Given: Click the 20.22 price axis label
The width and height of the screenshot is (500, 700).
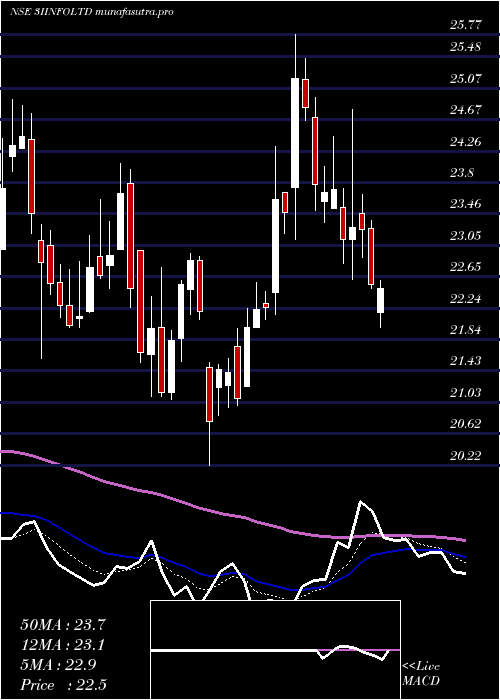Looking at the screenshot, I should coord(466,456).
